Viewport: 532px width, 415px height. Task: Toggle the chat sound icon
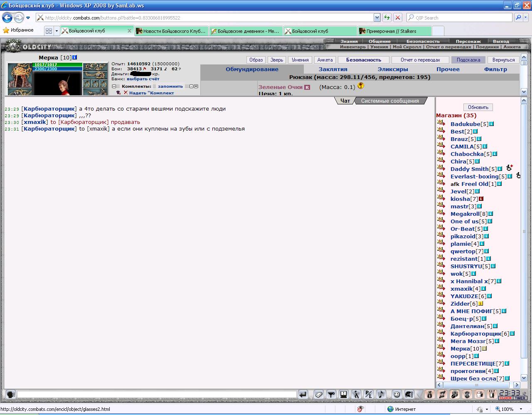click(381, 395)
